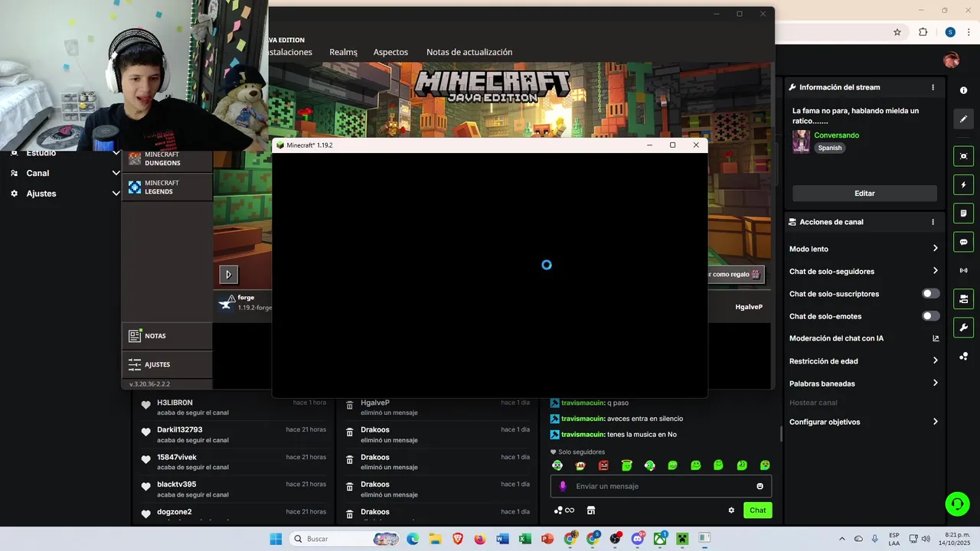Toggle Chat de solo-suscriptores switch
This screenshot has width=980, height=551.
point(931,294)
